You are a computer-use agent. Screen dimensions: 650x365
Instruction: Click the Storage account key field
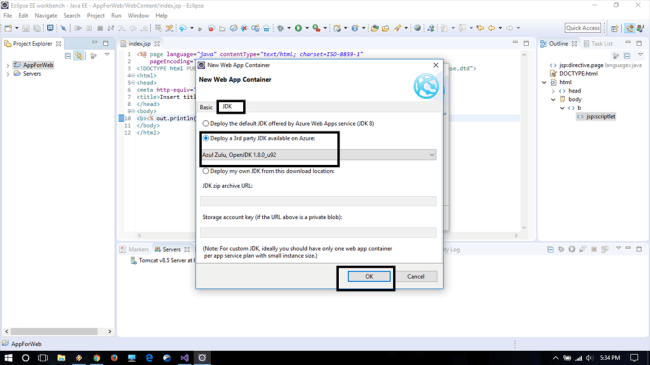pos(318,233)
